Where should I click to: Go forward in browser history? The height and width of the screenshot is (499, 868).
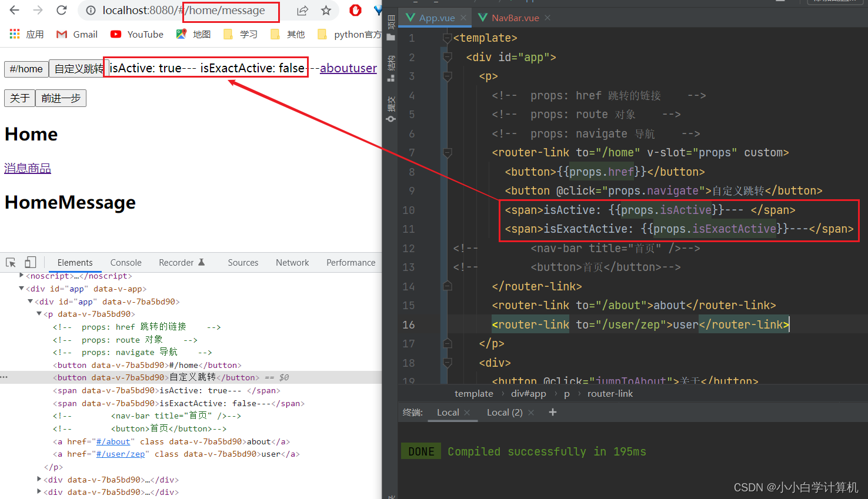(38, 10)
